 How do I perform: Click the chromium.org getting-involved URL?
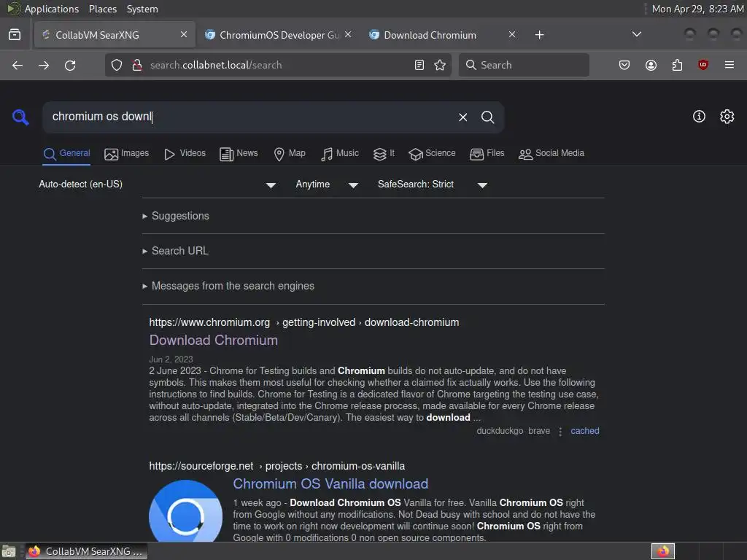point(304,322)
